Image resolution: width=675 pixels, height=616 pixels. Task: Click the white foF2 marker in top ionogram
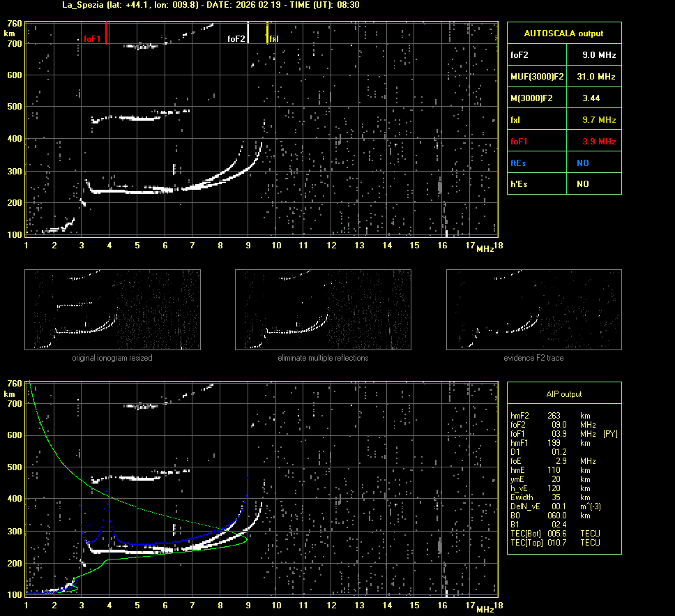(248, 33)
